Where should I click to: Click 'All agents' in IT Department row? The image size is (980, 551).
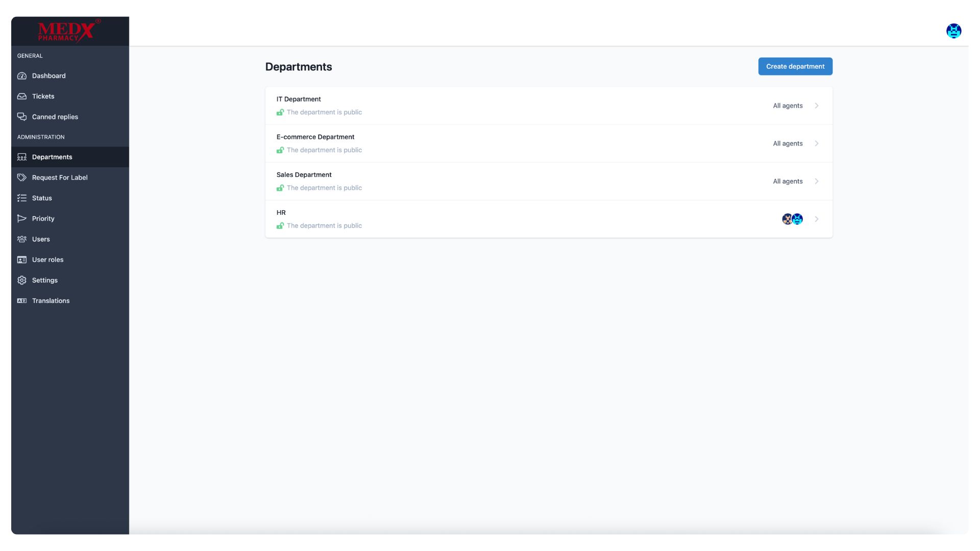(x=788, y=106)
